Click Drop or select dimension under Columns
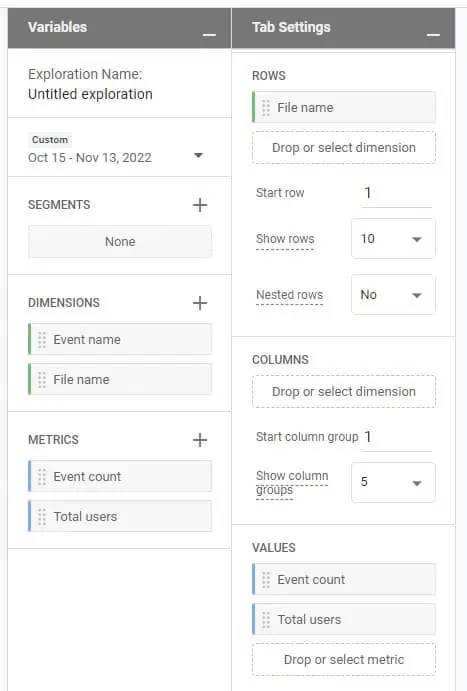The image size is (467, 691). point(344,392)
